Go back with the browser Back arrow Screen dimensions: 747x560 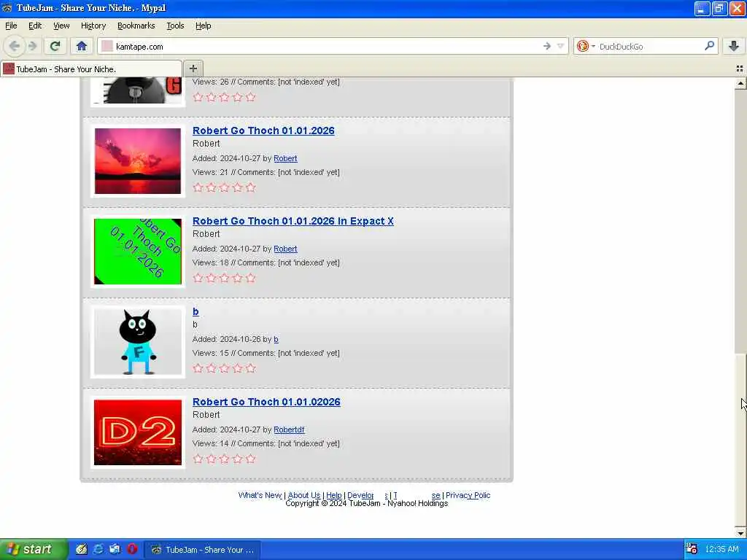(x=15, y=46)
